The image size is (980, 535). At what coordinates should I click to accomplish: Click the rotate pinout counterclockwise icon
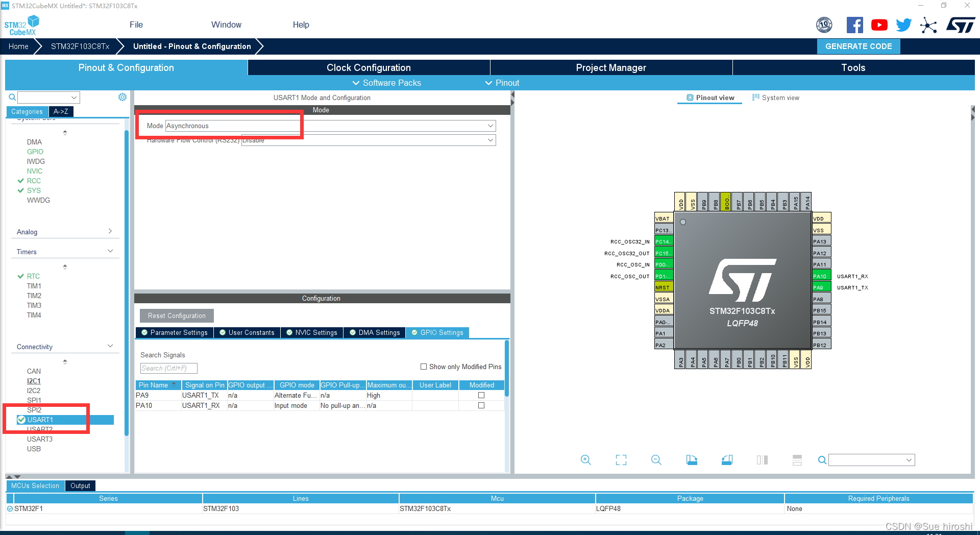pyautogui.click(x=727, y=460)
